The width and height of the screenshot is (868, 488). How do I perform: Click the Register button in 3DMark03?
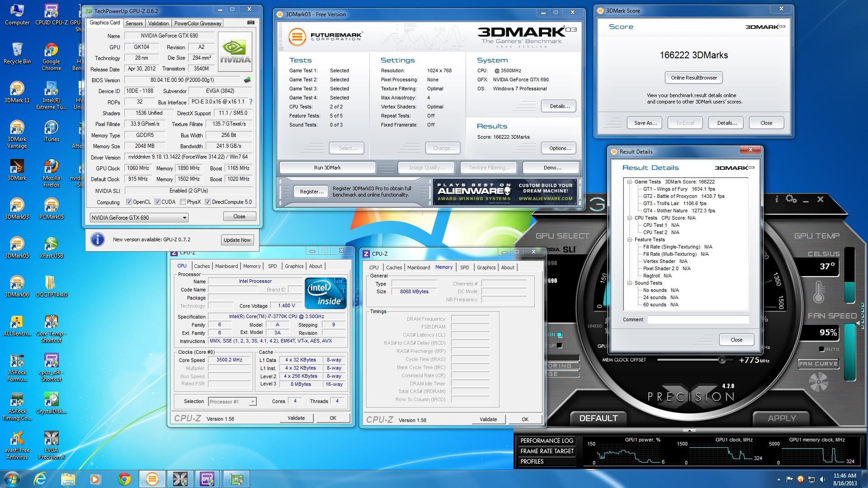tap(311, 192)
